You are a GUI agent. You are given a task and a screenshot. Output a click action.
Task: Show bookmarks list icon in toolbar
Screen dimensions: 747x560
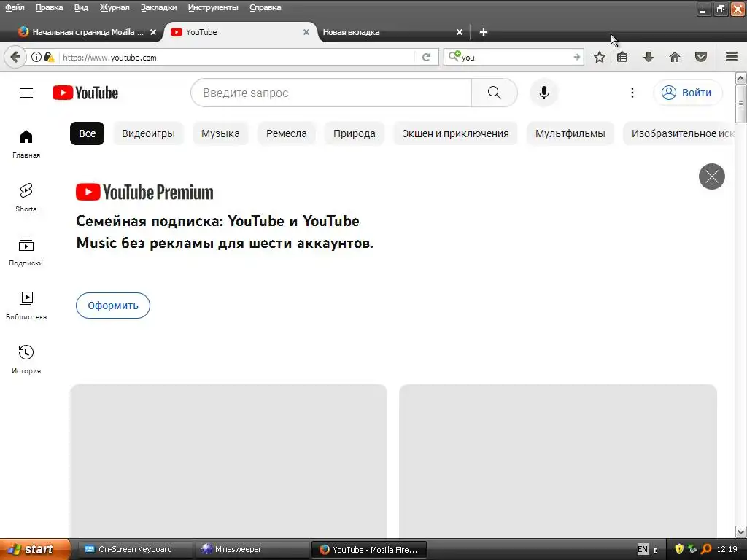[x=622, y=58]
